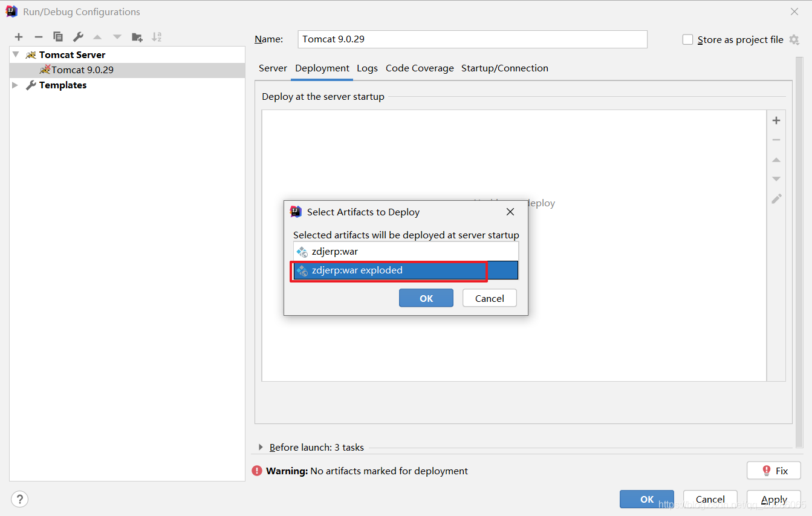Move configuration down in list
The image size is (812, 516).
click(x=117, y=37)
